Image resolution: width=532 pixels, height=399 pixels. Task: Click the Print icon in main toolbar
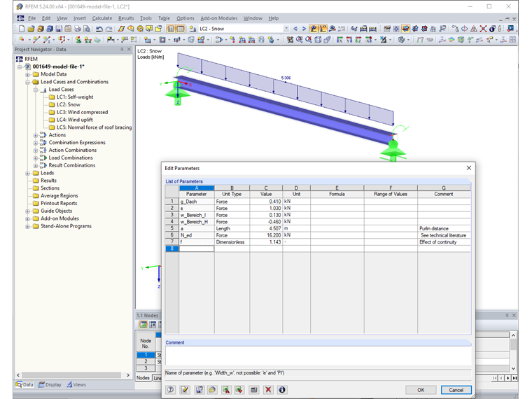pos(78,29)
